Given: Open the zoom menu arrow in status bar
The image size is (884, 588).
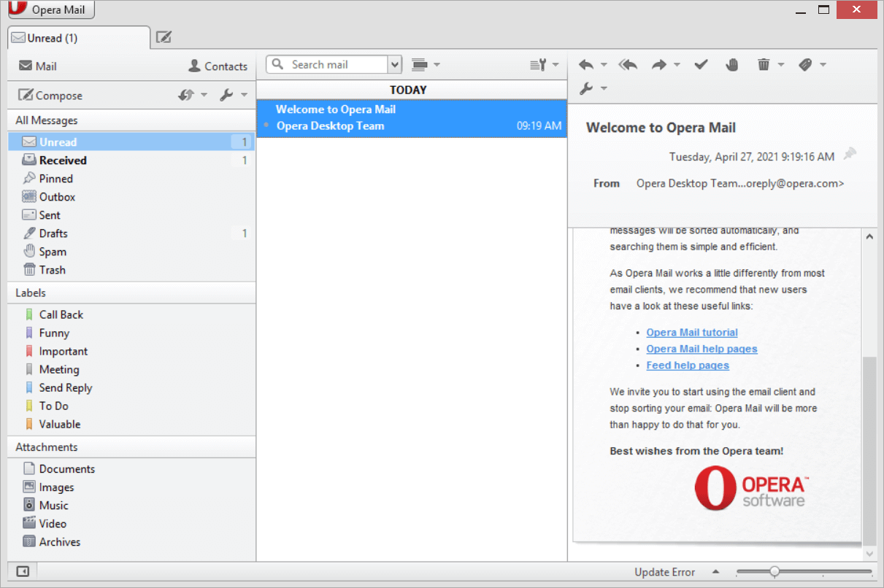Looking at the screenshot, I should [716, 572].
